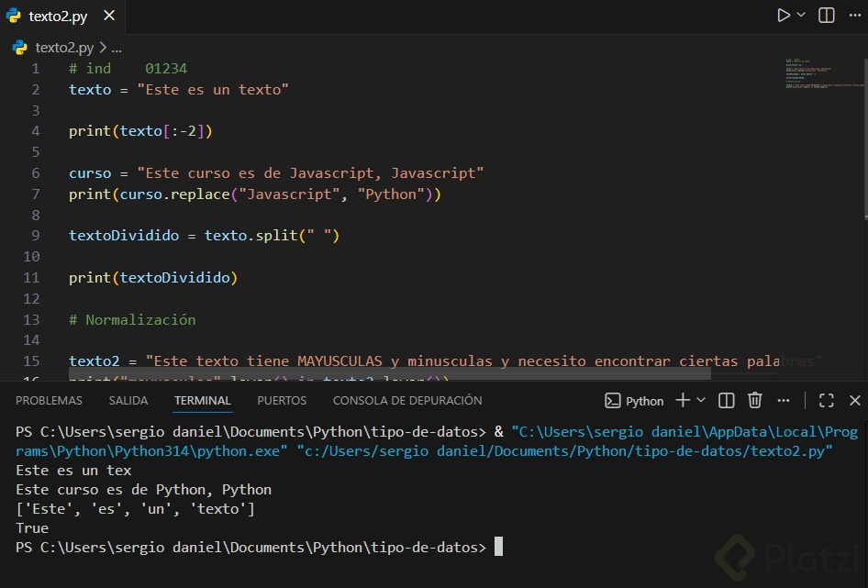
Task: Switch to the PROBLEMAS panel tab
Action: point(49,401)
